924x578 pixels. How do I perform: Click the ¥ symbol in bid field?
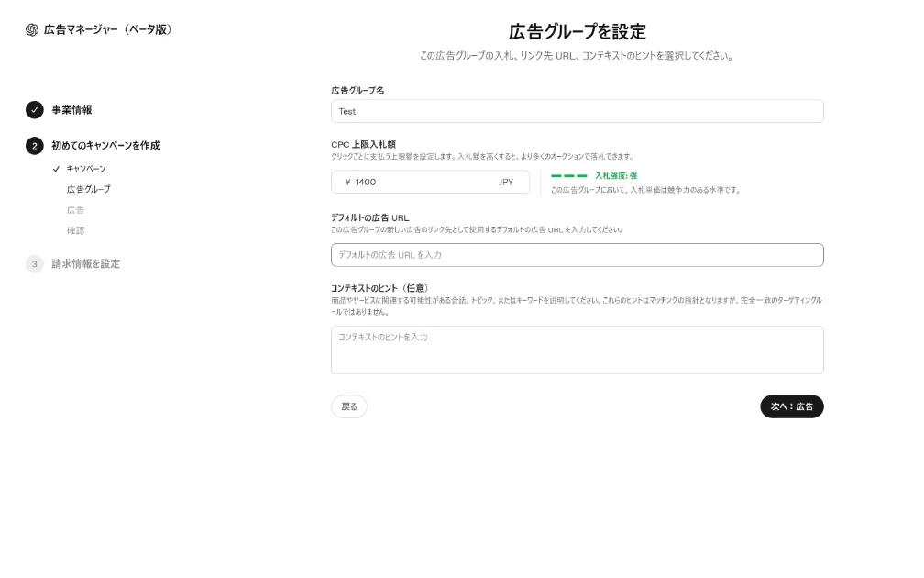(x=347, y=183)
